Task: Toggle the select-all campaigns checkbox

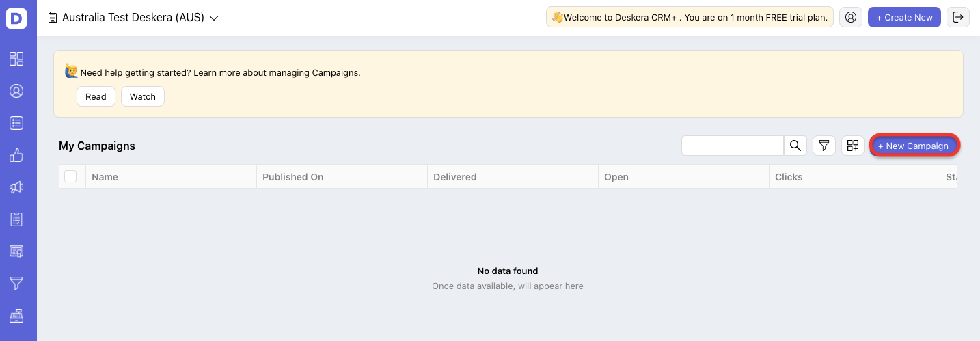Action: click(70, 176)
